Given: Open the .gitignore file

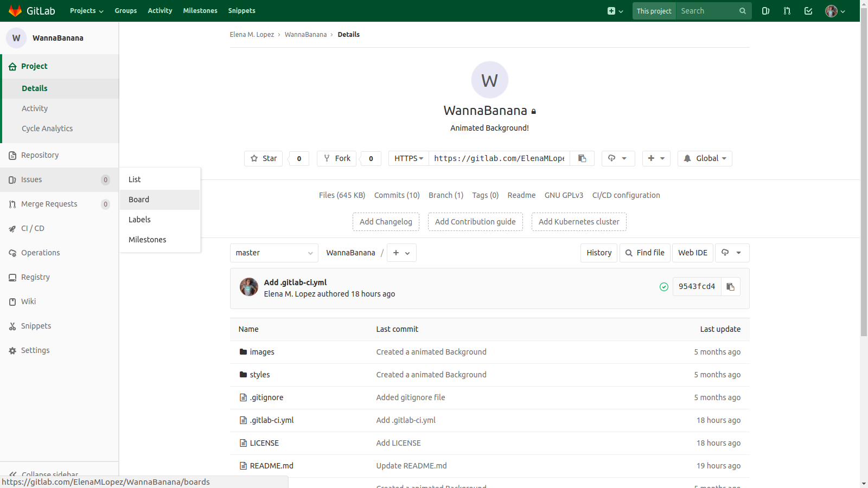Looking at the screenshot, I should click(x=266, y=397).
